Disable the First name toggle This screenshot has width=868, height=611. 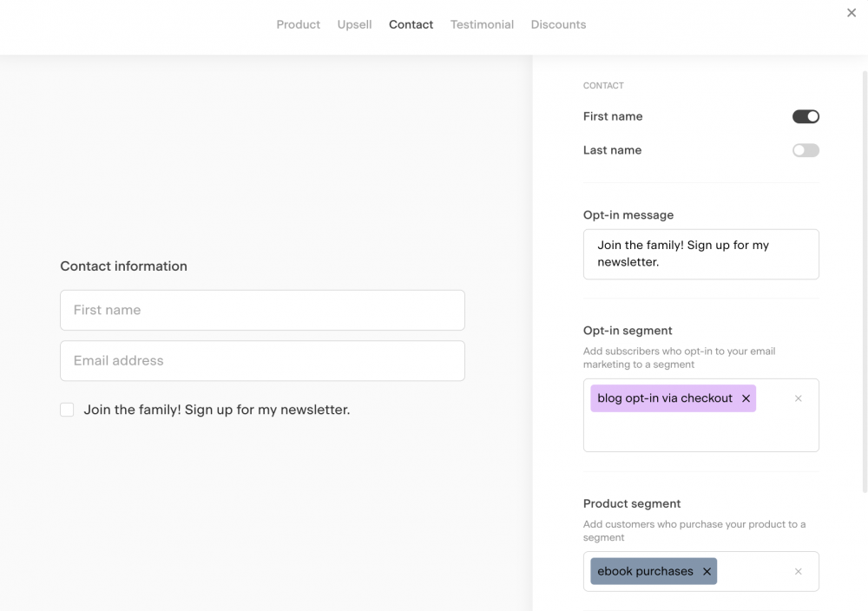tap(806, 115)
